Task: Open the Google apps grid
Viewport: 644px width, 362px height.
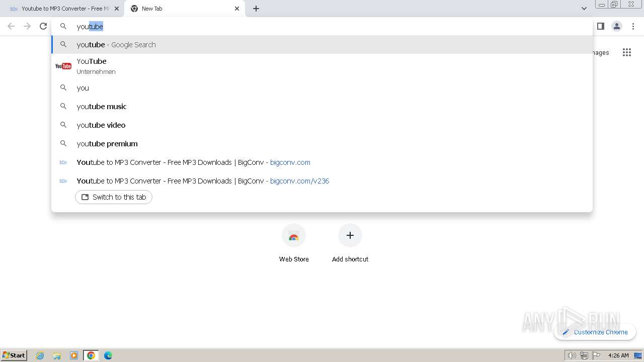Action: pyautogui.click(x=626, y=52)
